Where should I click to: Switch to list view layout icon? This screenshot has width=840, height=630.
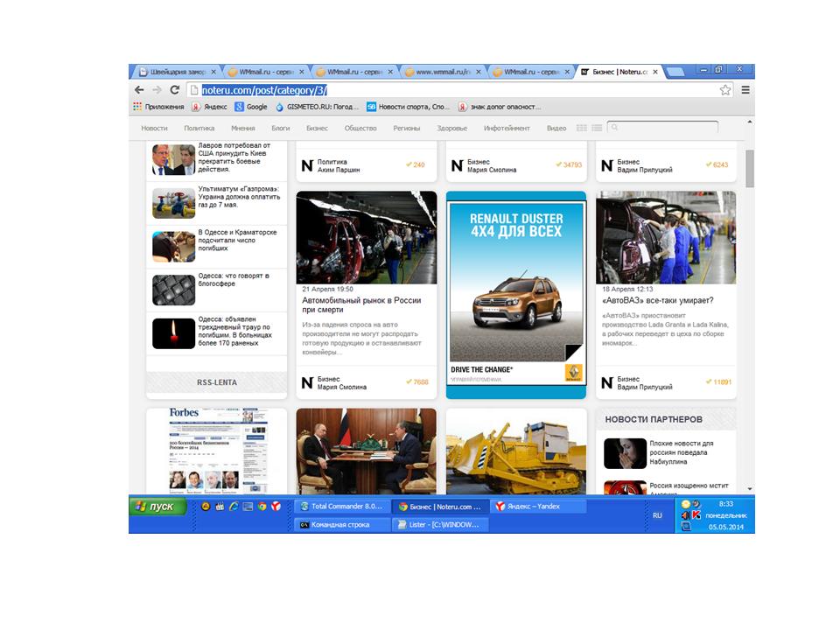click(x=597, y=128)
